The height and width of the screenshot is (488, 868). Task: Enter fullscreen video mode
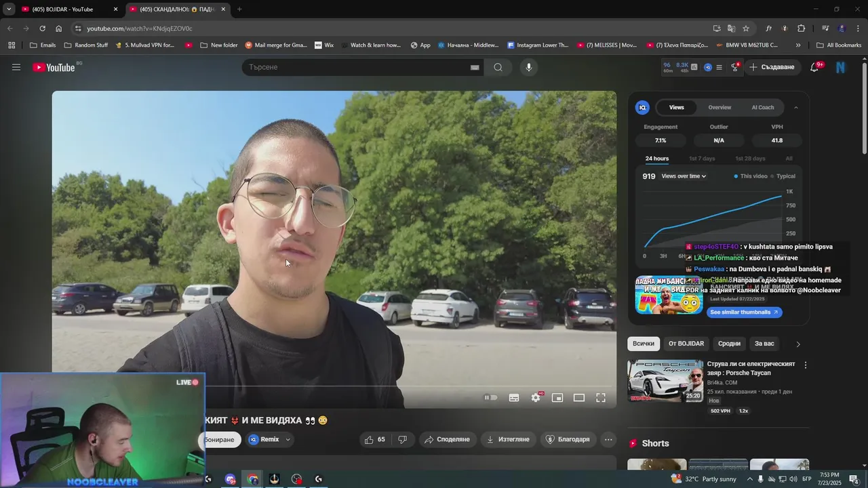(x=601, y=398)
